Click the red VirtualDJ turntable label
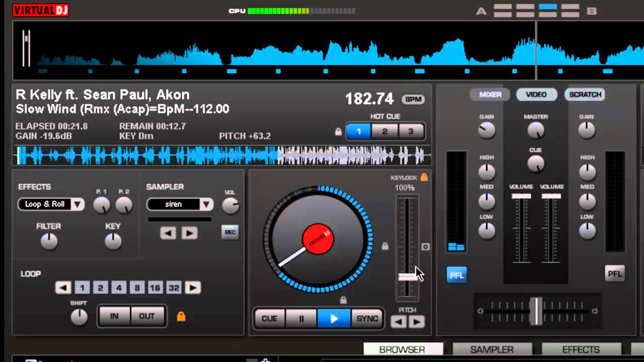Screen dimensions: 644x362 coord(318,239)
